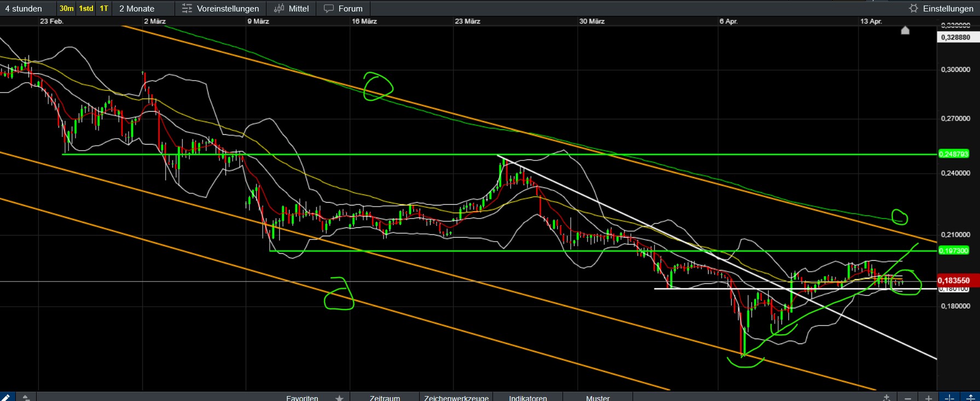980x401 pixels.
Task: Click the icon right of the pencil
Action: tap(26, 397)
